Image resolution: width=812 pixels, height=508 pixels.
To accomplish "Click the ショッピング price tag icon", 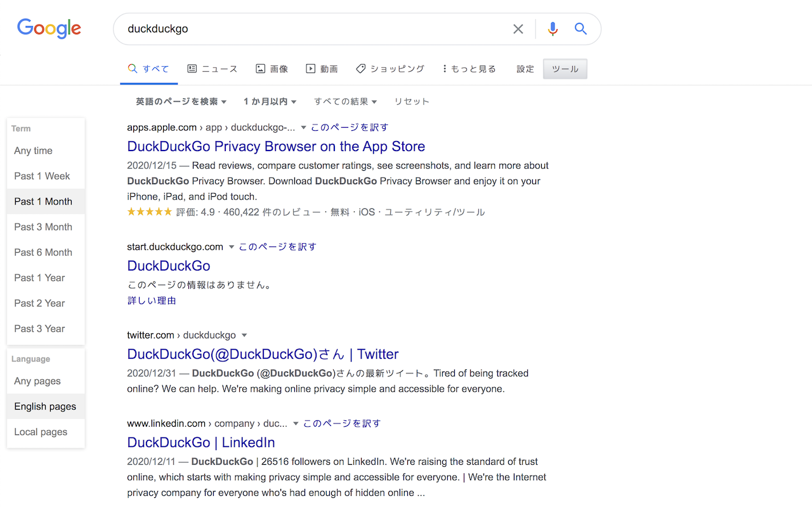I will [360, 68].
